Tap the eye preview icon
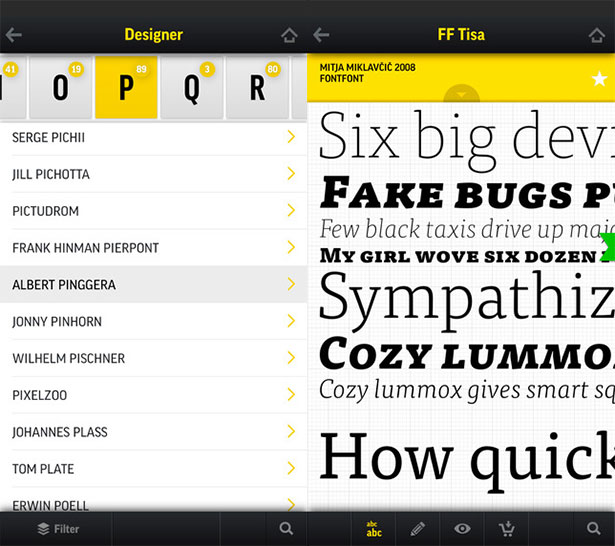This screenshot has width=615, height=546. (462, 529)
